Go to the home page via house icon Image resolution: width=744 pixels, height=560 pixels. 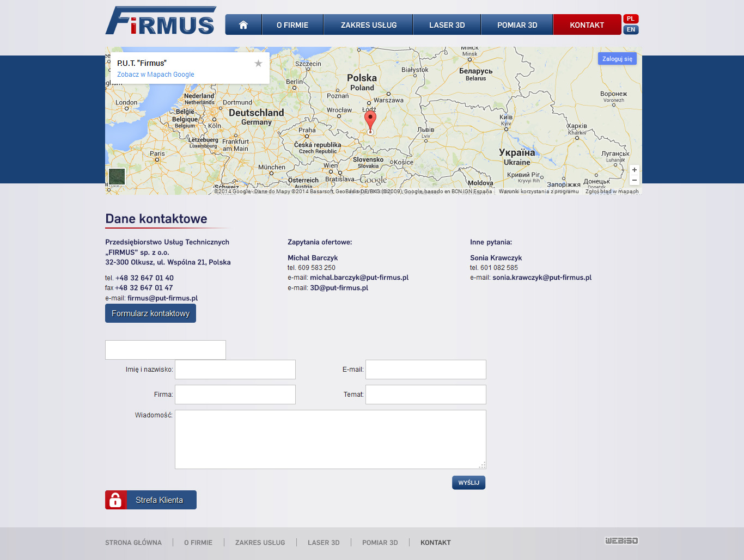pyautogui.click(x=243, y=25)
